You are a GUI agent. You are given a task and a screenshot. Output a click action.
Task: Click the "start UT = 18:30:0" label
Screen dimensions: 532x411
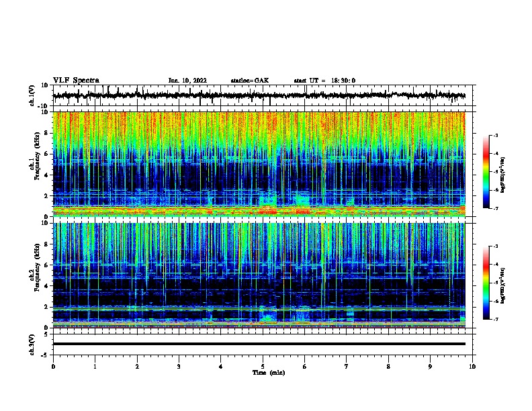point(324,81)
